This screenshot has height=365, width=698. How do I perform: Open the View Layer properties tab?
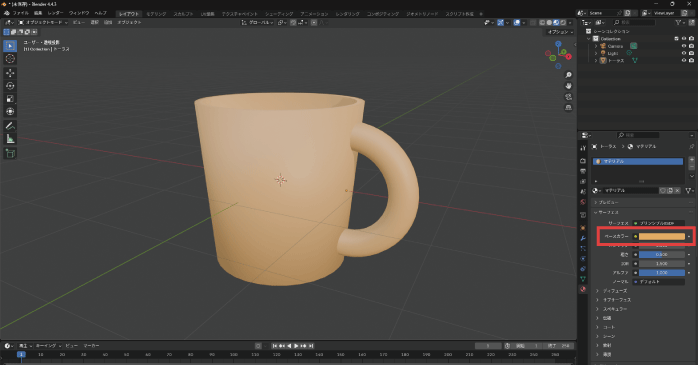(583, 181)
